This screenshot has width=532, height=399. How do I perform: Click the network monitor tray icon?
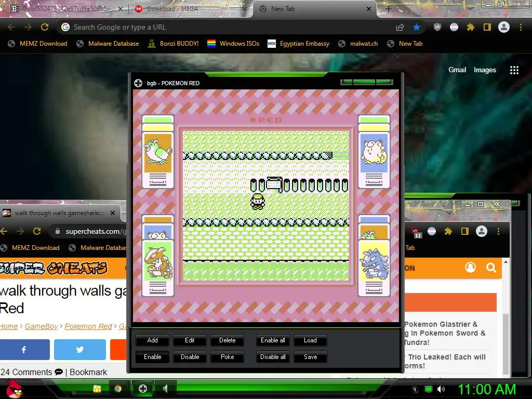coord(429,389)
